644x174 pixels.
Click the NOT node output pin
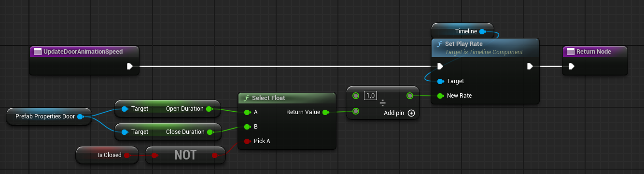click(215, 155)
